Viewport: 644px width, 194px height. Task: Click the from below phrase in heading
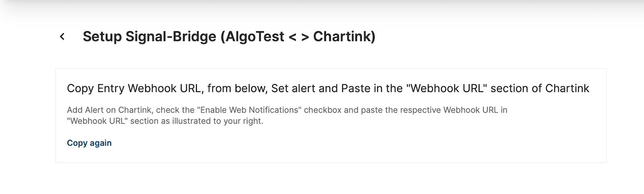(237, 88)
